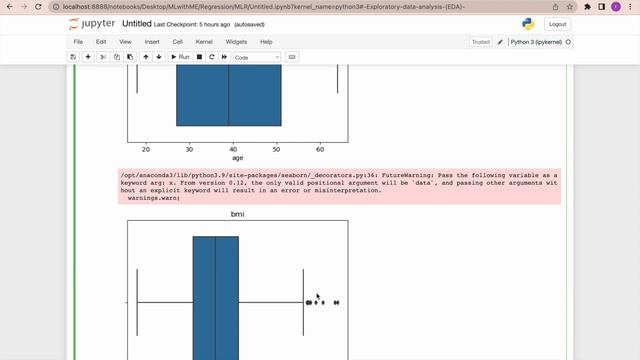Screen dimensions: 640x360
Task: Cut selected cells with the scissors icon
Action: point(103,57)
